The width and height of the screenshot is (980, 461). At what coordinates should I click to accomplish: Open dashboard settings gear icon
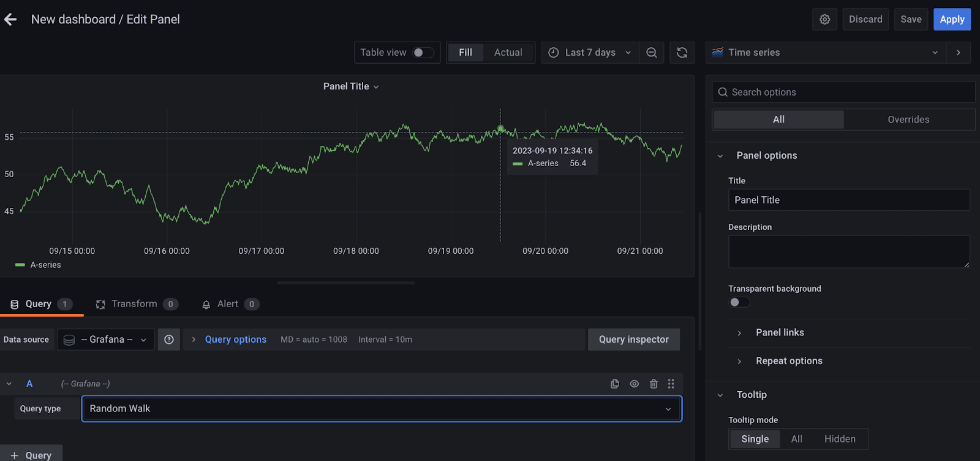coord(824,20)
